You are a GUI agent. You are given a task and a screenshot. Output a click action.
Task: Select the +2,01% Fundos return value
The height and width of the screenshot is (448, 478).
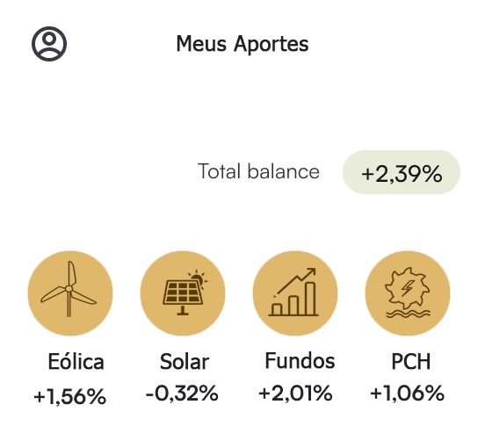click(x=295, y=394)
